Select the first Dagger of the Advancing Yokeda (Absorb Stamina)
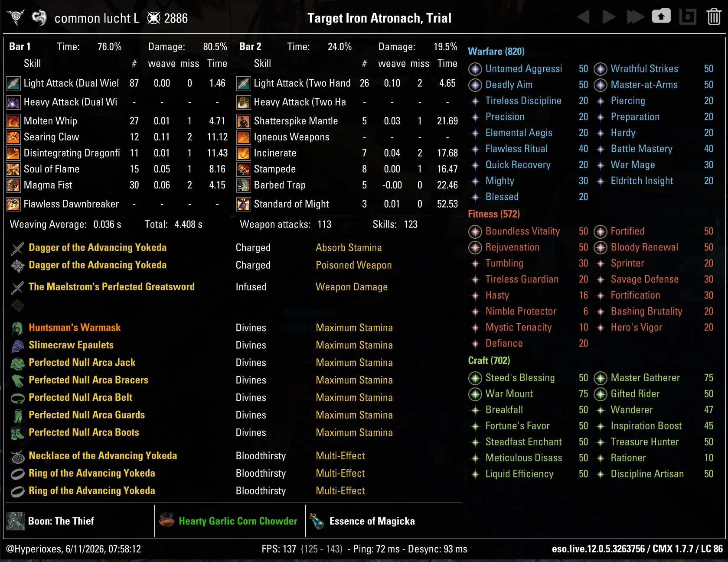 (98, 247)
